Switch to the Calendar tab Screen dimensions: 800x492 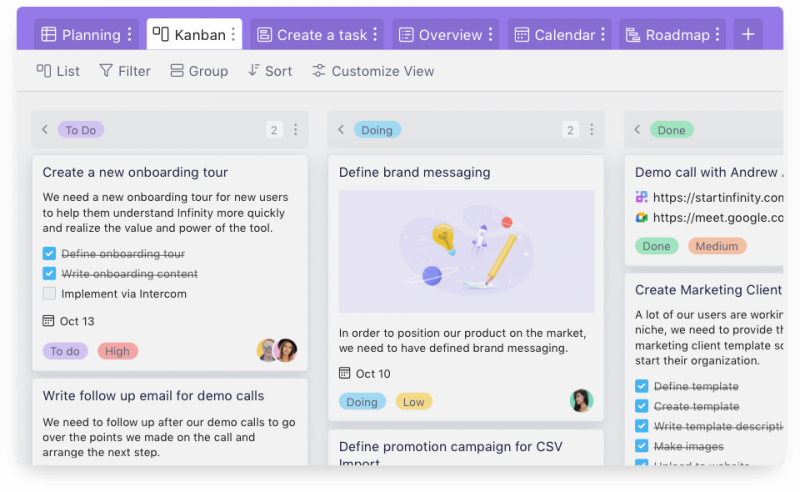[555, 35]
